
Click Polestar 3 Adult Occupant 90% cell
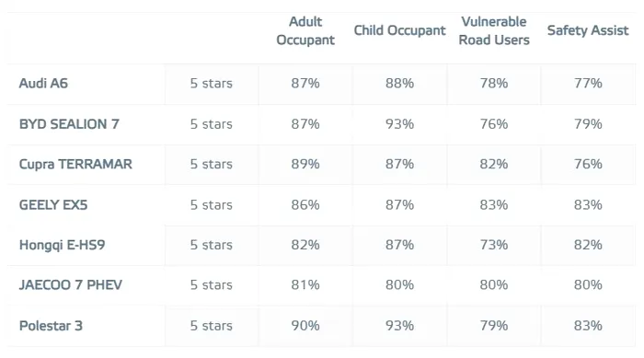pyautogui.click(x=305, y=326)
